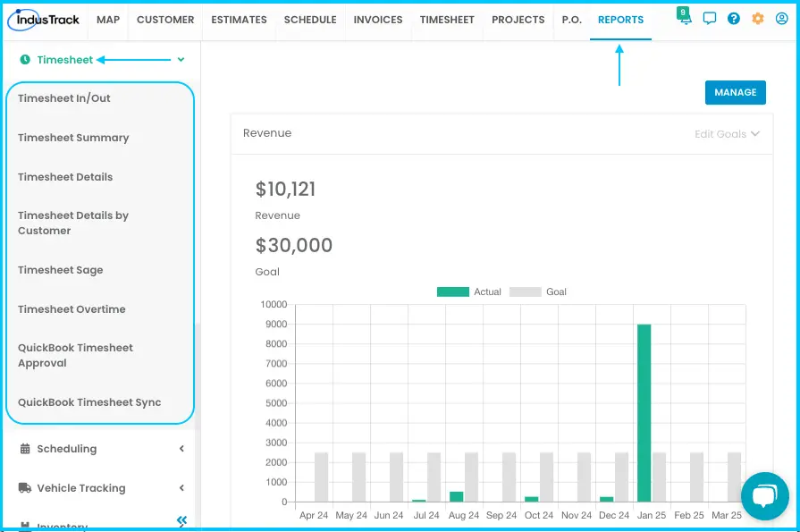Click the Scheduling sidebar label
Image resolution: width=800 pixels, height=532 pixels.
67,449
